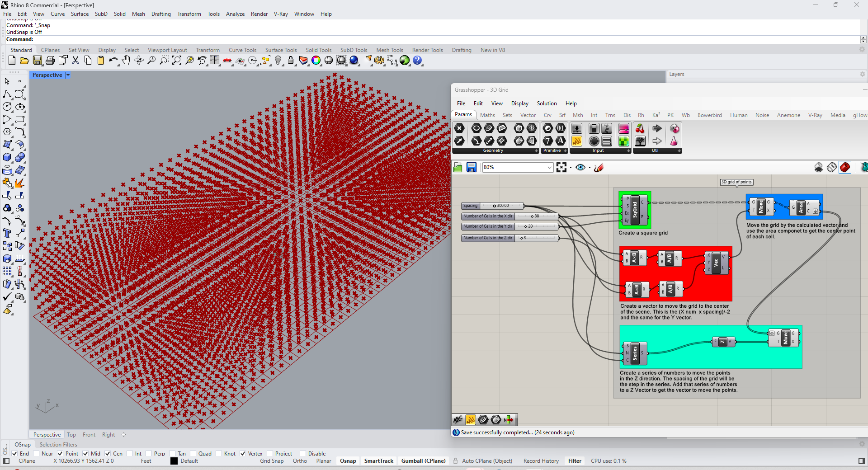This screenshot has height=470, width=868.
Task: Click the Save file icon in Rhino toolbar
Action: point(38,61)
